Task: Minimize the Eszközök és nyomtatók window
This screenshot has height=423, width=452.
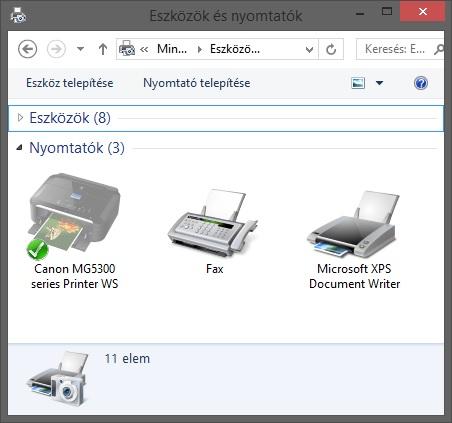Action: [360, 13]
